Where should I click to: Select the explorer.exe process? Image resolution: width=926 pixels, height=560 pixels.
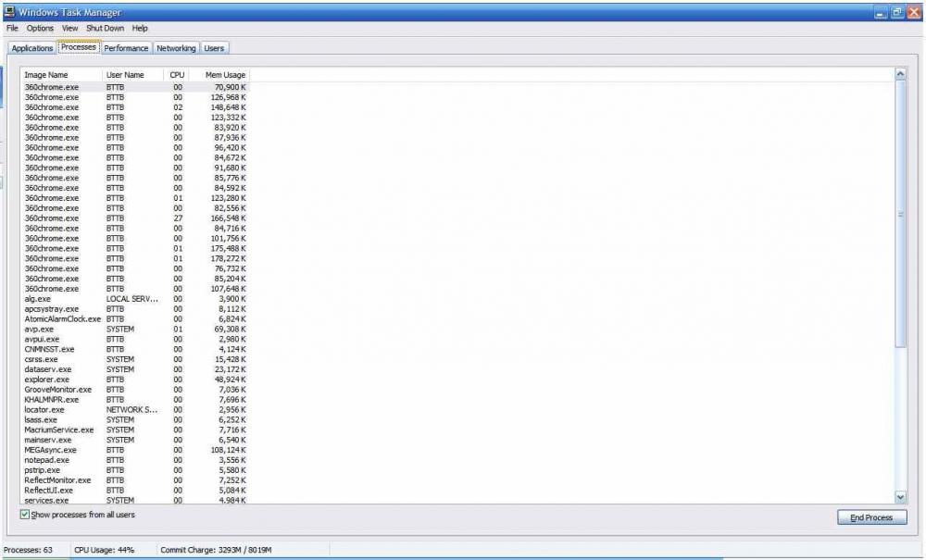point(135,380)
